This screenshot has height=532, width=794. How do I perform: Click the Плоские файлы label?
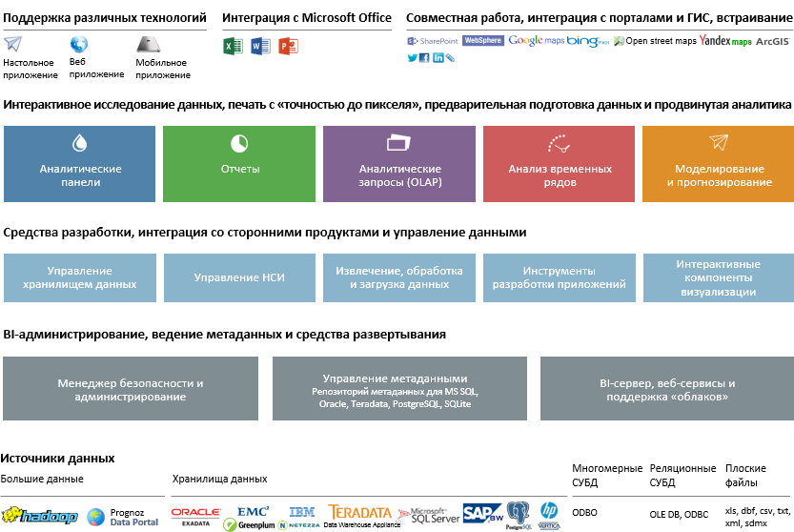(x=745, y=475)
